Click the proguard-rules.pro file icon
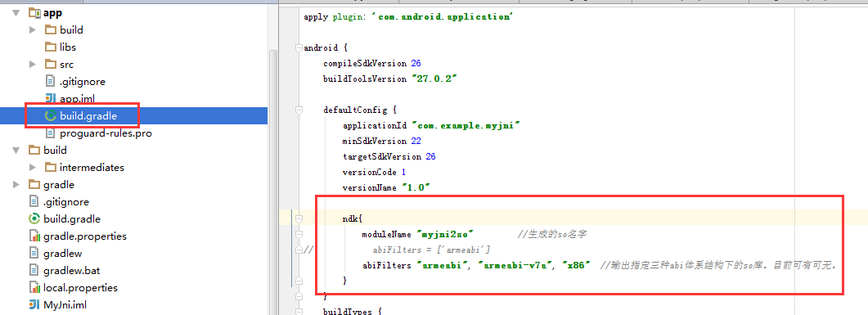Viewport: 868px width, 315px height. pyautogui.click(x=51, y=133)
